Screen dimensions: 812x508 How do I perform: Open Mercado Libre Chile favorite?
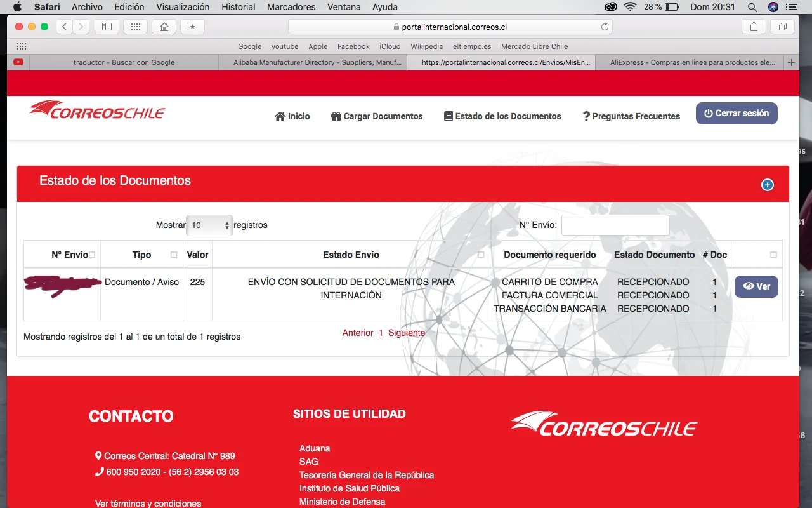click(x=535, y=46)
